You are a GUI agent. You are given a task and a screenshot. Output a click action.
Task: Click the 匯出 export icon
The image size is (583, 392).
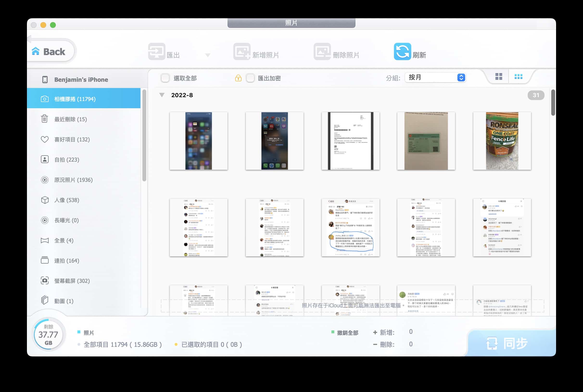pyautogui.click(x=157, y=51)
